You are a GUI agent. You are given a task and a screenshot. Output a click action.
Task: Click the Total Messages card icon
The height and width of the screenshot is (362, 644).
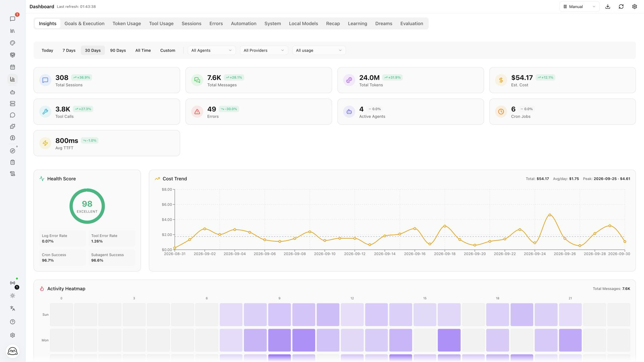coord(197,80)
